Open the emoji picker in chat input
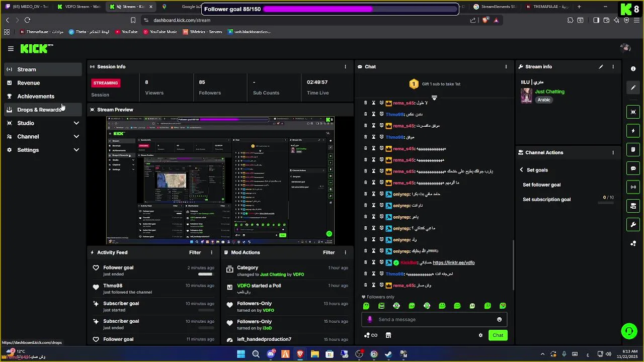 [499, 319]
